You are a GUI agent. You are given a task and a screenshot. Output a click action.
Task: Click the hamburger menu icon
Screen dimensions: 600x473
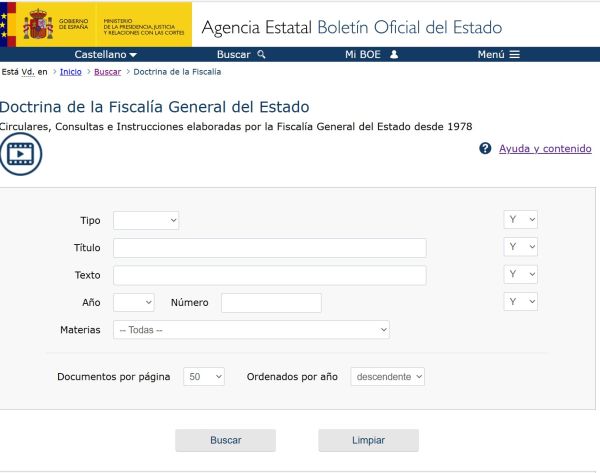[515, 54]
